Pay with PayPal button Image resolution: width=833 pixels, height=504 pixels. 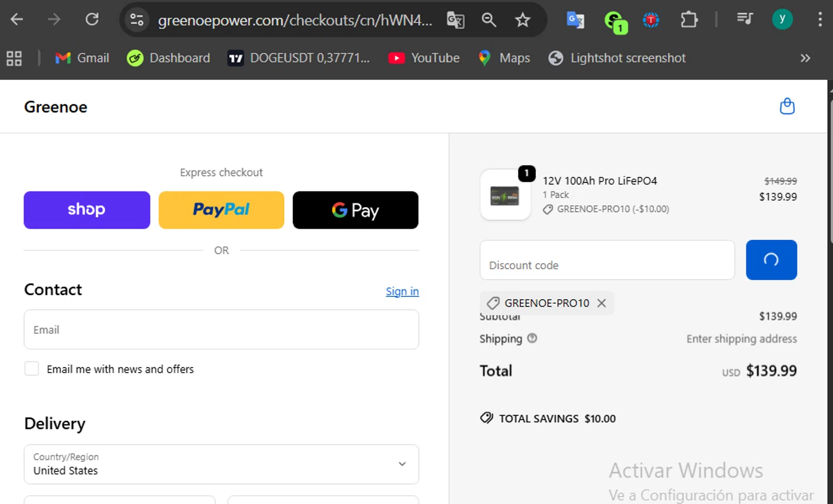(221, 210)
